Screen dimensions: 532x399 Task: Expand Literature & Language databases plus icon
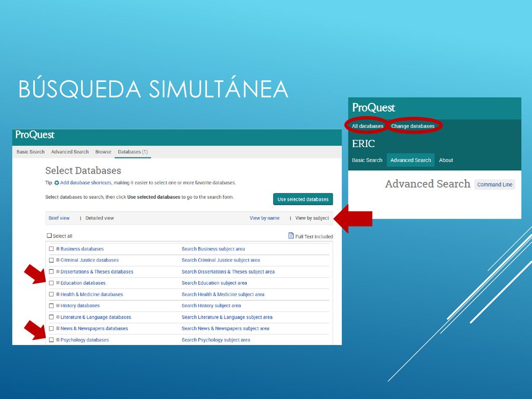tap(58, 317)
